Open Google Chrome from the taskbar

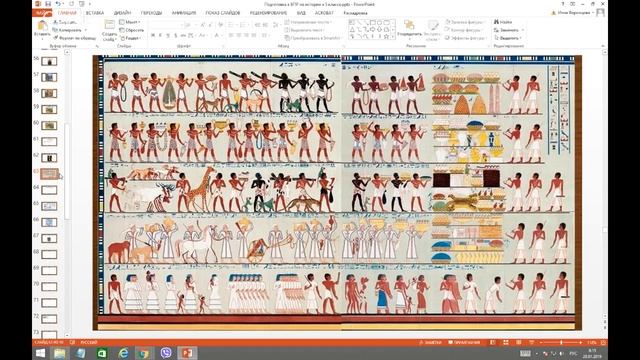click(x=144, y=353)
